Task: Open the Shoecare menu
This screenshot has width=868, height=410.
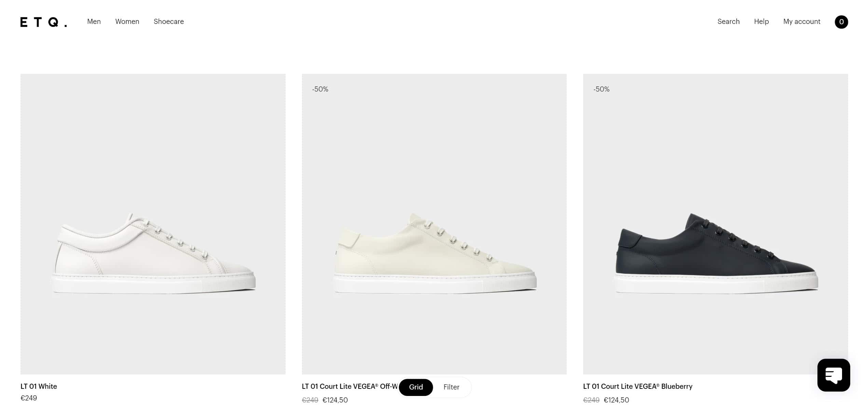Action: [x=169, y=22]
